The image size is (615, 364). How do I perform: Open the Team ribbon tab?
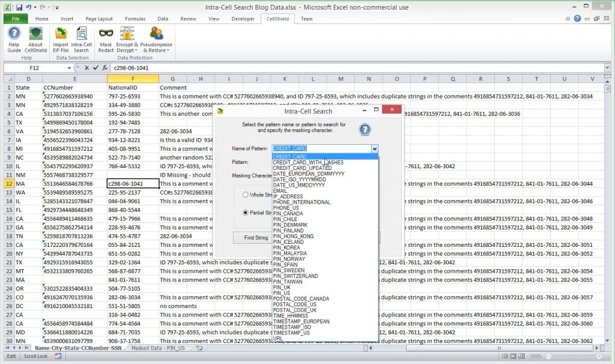pos(307,19)
